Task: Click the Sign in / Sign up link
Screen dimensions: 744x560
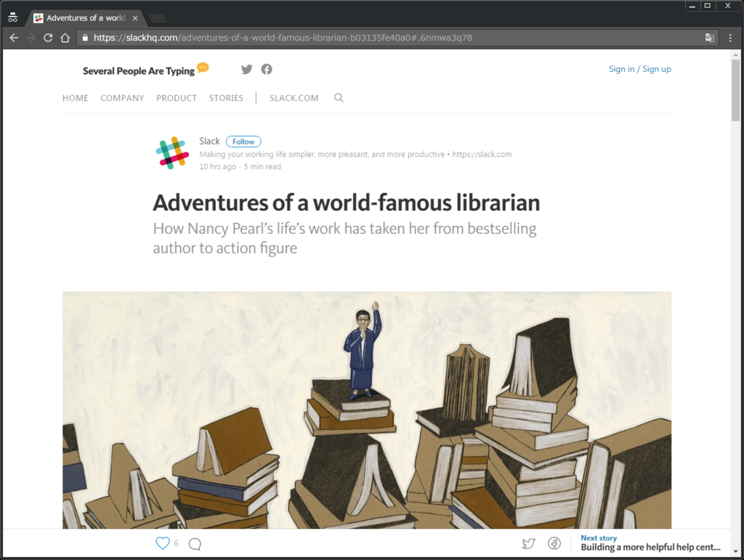Action: coord(639,69)
